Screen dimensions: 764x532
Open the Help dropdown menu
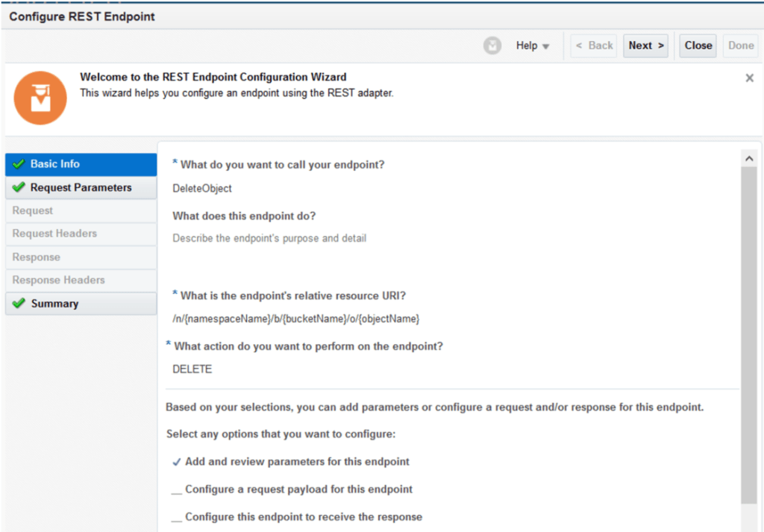pos(533,46)
